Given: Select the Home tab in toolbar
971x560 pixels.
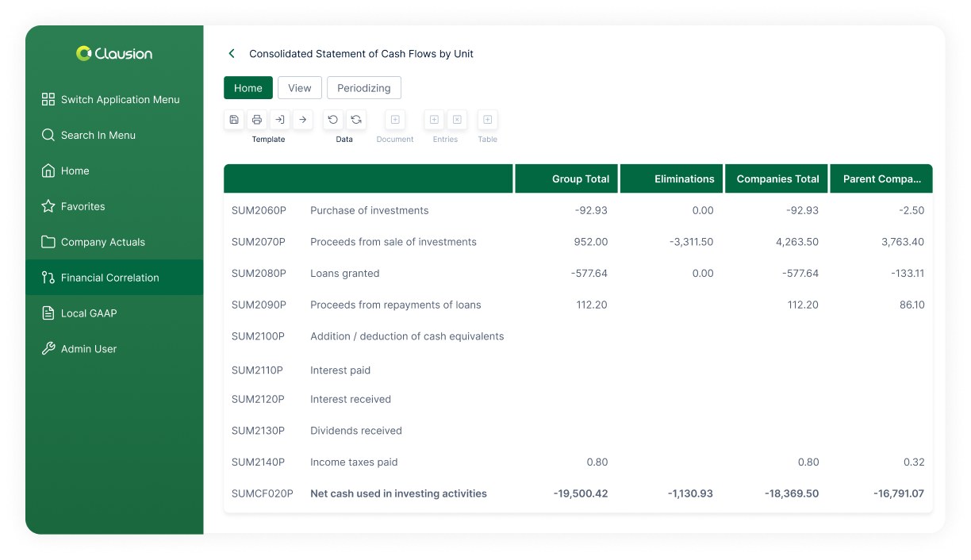Looking at the screenshot, I should pyautogui.click(x=248, y=88).
